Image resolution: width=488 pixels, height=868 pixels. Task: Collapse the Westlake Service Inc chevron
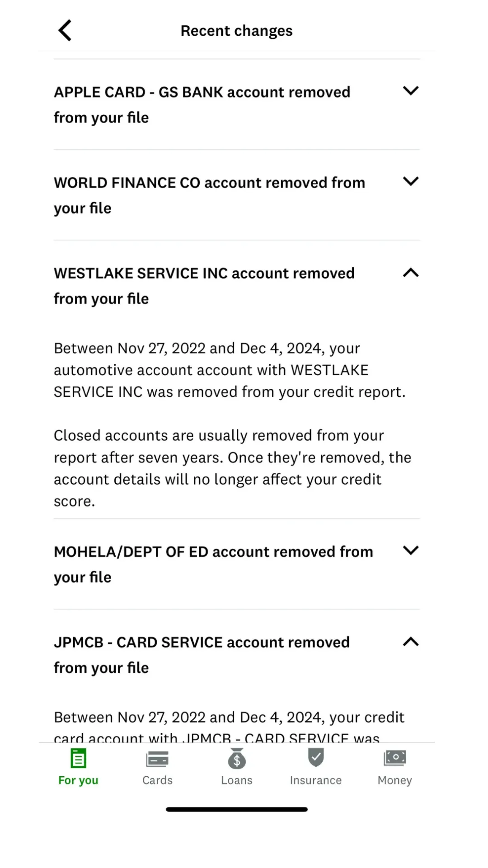[x=411, y=273]
